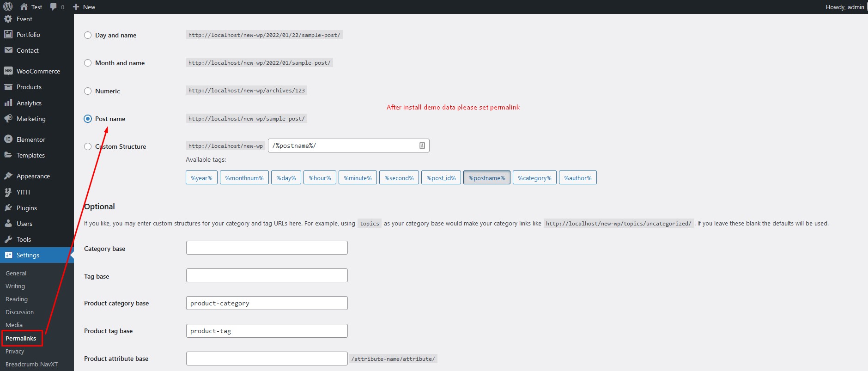Focus the Category base input field
This screenshot has width=868, height=371.
(267, 248)
